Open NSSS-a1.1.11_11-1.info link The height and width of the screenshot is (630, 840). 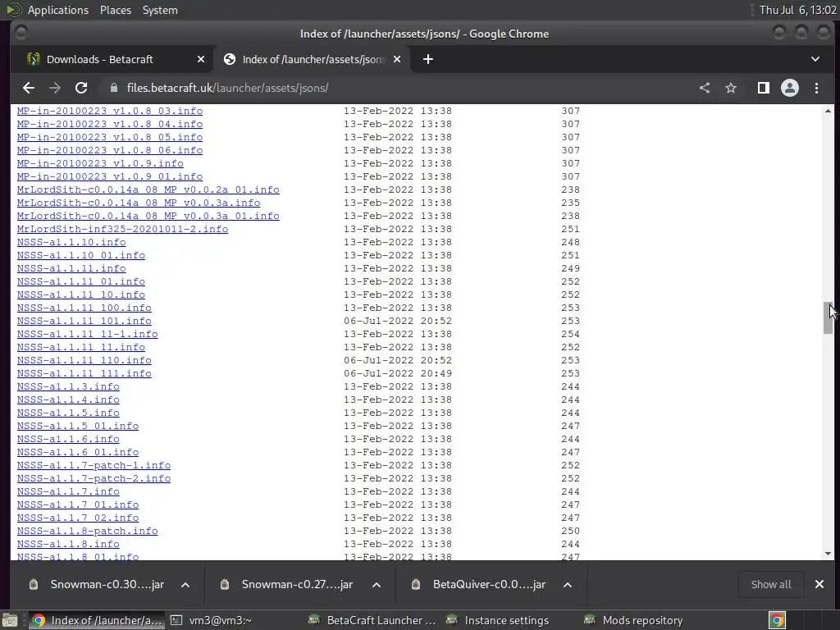pos(87,335)
